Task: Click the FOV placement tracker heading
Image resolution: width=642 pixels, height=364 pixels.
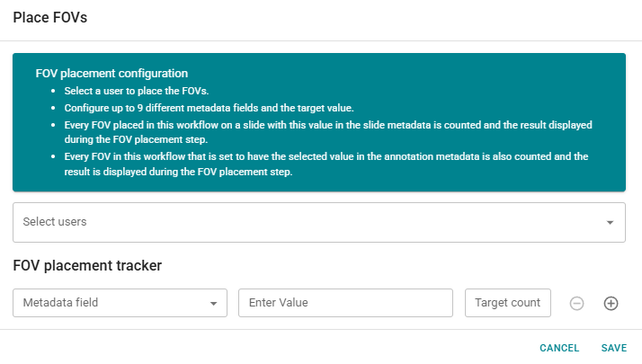Action: pyautogui.click(x=87, y=265)
